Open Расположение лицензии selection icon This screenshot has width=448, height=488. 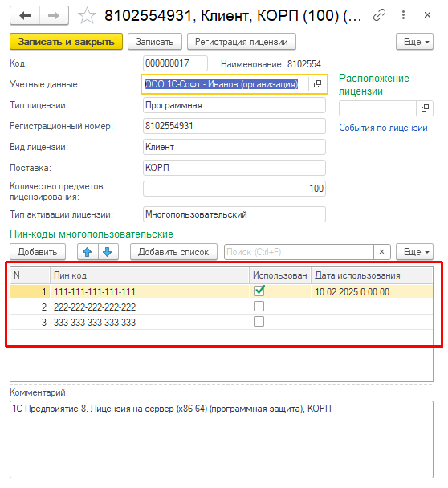click(x=425, y=108)
